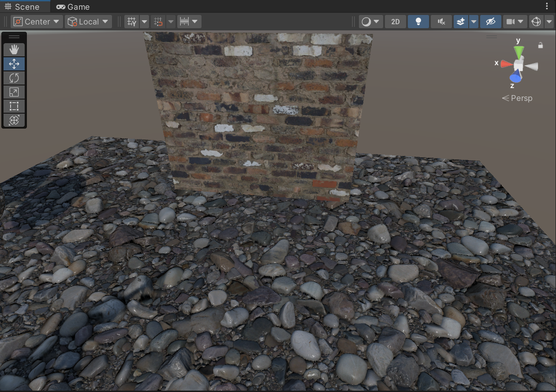556x392 pixels.
Task: Toggle scene audio mute button
Action: pos(441,22)
